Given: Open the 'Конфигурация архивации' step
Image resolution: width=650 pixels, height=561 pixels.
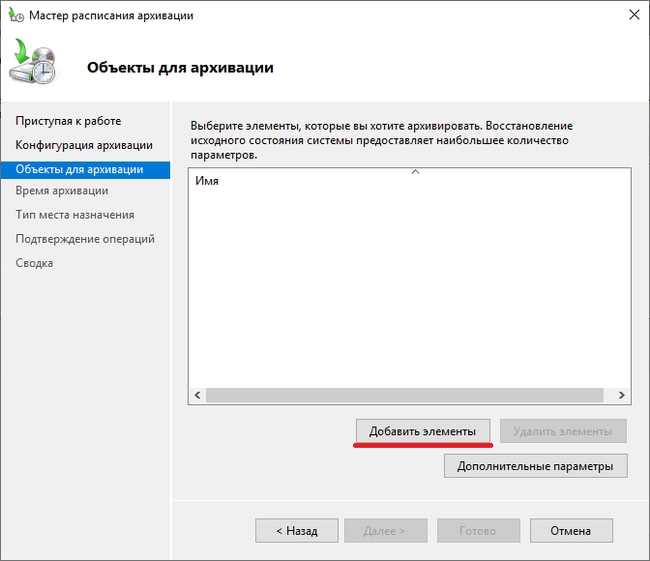Looking at the screenshot, I should tap(84, 146).
